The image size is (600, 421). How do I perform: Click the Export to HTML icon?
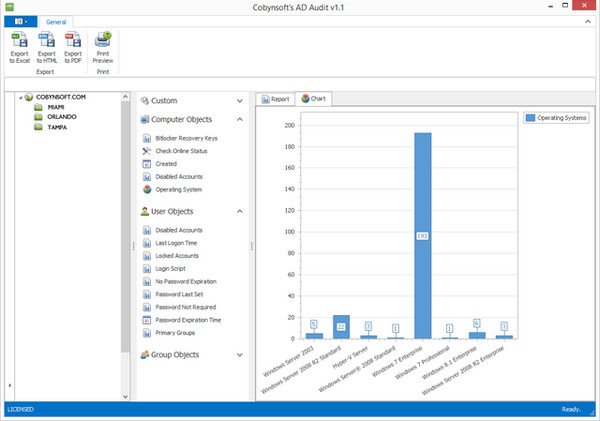tap(46, 40)
